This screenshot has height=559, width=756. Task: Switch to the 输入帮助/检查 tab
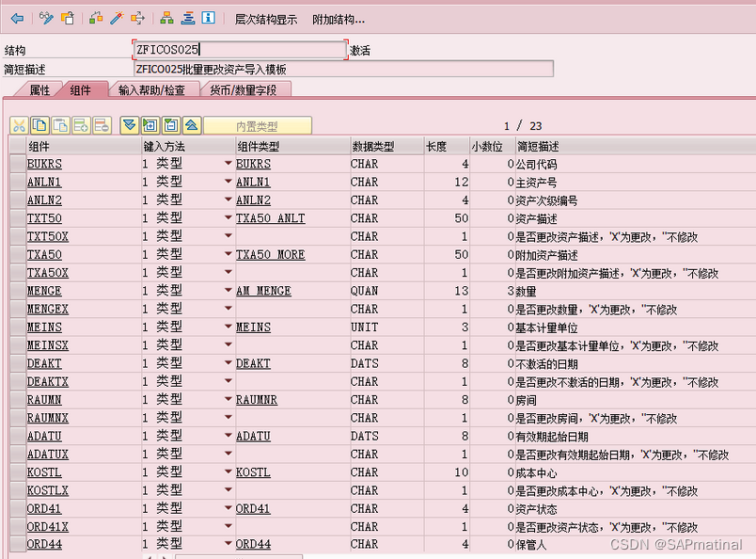(x=152, y=90)
